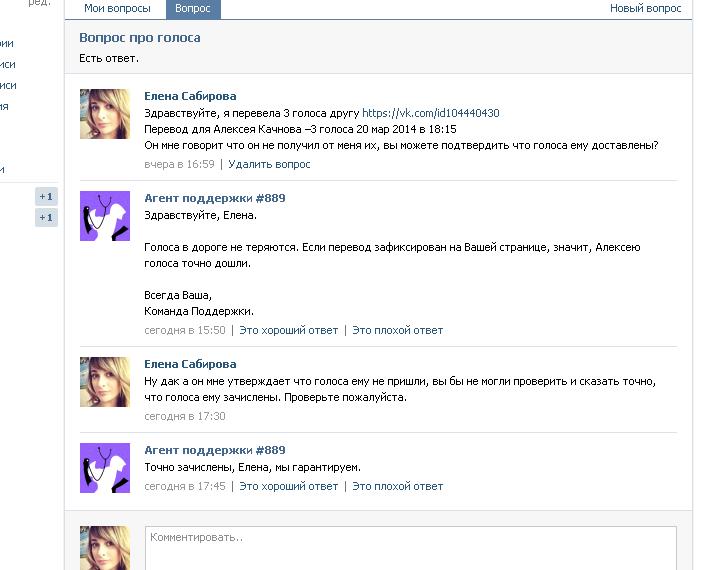Click the Перевод для Алексея Качнова line
Viewport: 728px width, 570px height.
click(300, 129)
